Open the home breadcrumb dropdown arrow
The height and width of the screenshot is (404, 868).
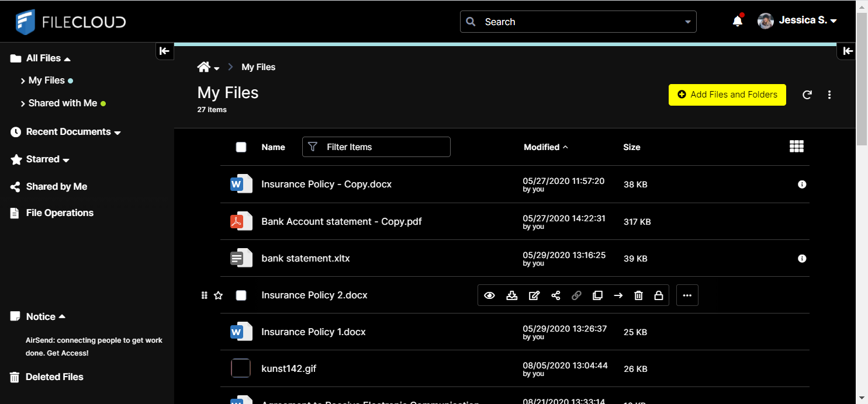[x=217, y=68]
